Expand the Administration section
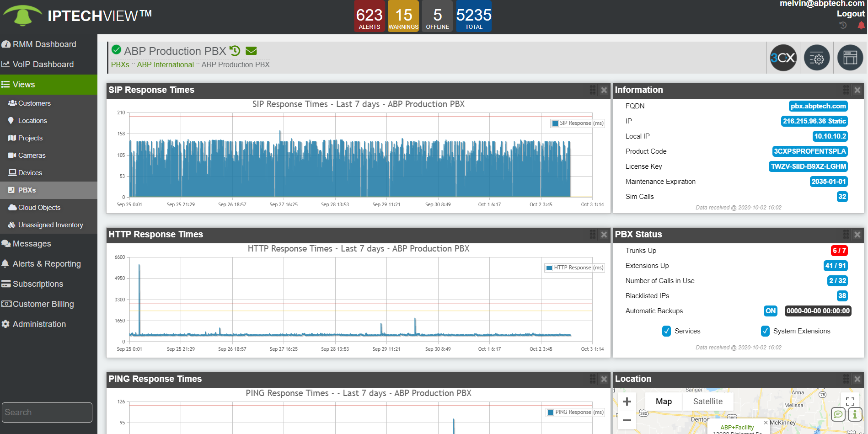 coord(48,324)
